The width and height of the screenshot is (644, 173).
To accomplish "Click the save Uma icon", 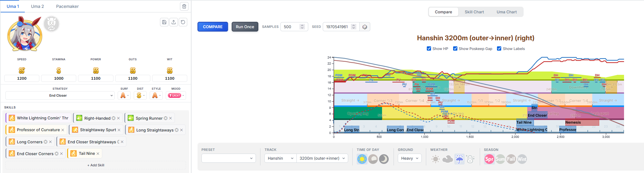I will [x=164, y=22].
